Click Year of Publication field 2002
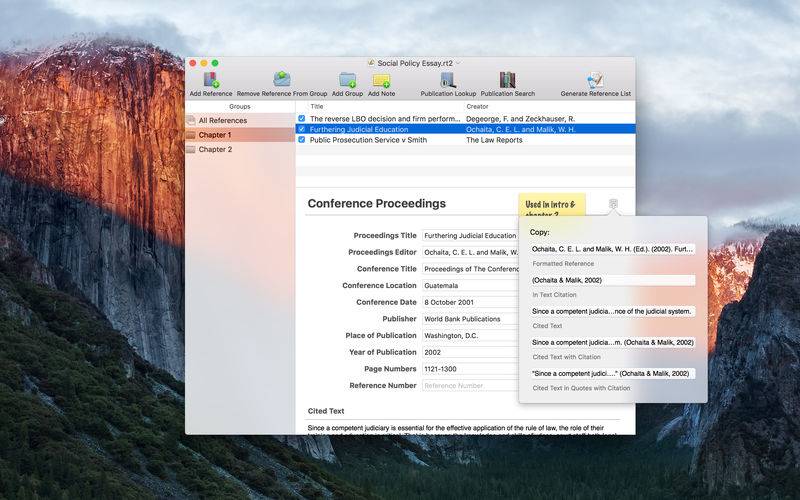 click(x=470, y=352)
